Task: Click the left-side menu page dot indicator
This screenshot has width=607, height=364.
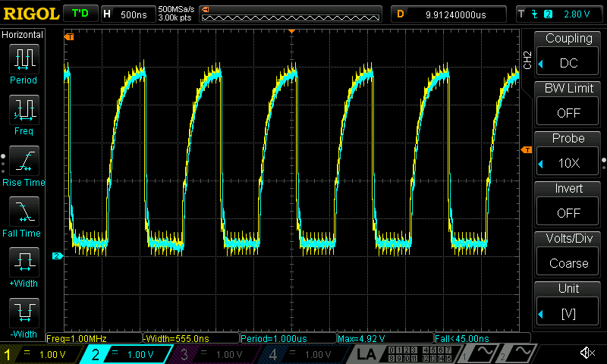Action: tap(3, 164)
